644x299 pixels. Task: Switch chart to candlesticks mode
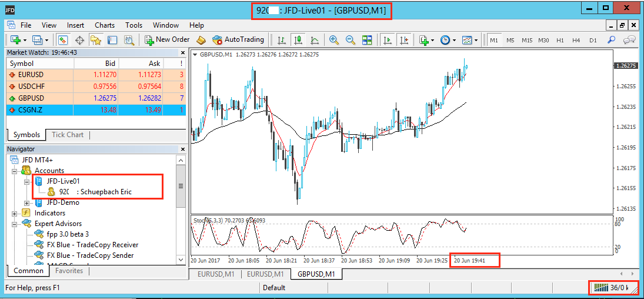point(298,39)
